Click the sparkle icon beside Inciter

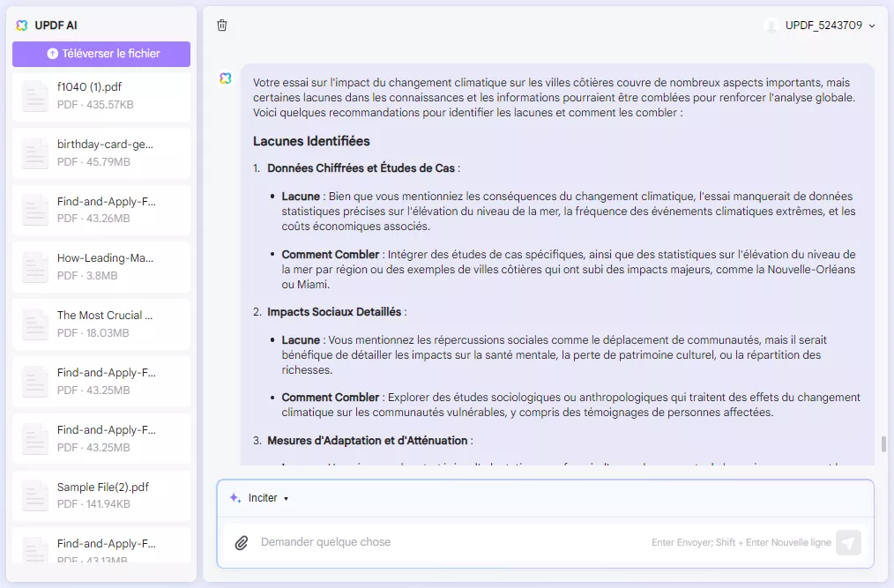point(233,497)
